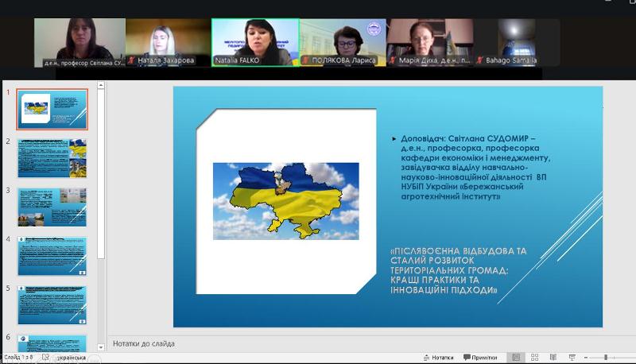Viewport: 636px width, 364px height.
Task: Select slide 2 thumbnail
Action: point(52,157)
